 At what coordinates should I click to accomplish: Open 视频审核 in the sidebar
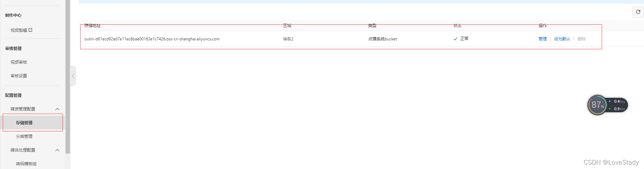point(19,62)
